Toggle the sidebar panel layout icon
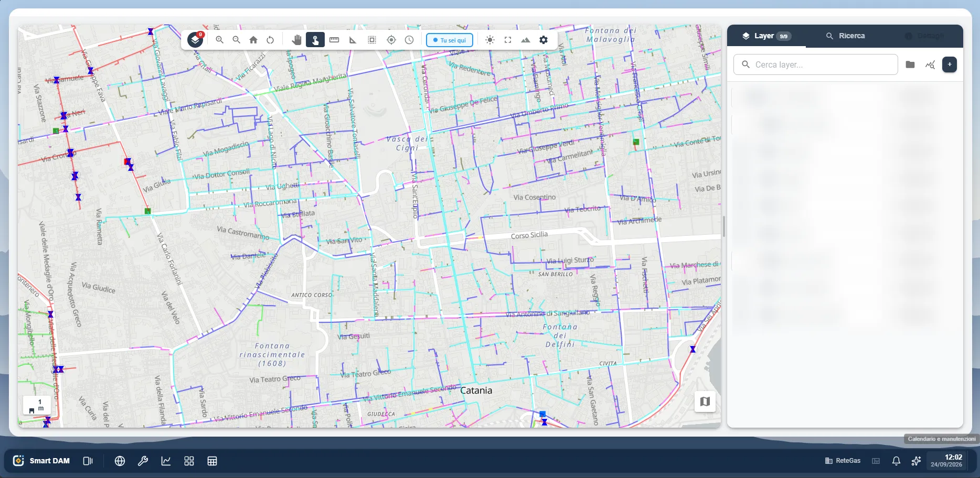The height and width of the screenshot is (478, 980). 88,461
